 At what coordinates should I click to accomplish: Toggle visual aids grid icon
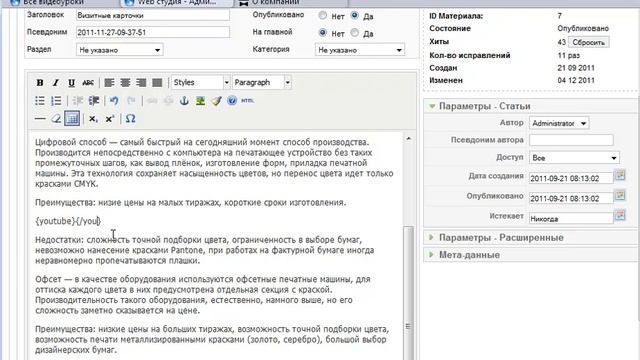(x=72, y=119)
